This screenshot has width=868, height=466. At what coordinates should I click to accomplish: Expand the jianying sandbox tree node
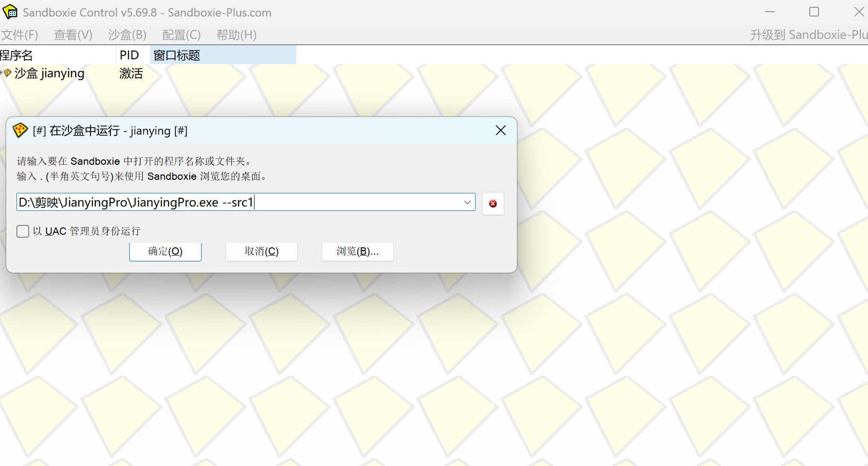(x=1, y=73)
